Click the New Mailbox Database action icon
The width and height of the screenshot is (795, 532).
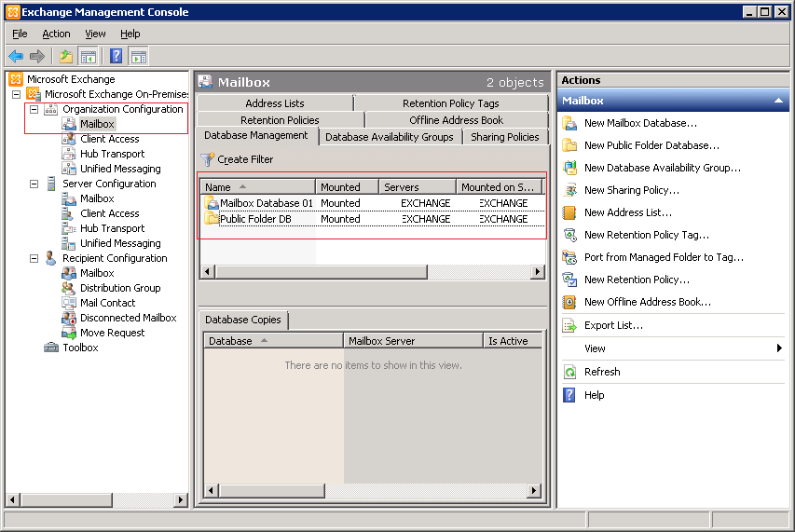pyautogui.click(x=569, y=123)
